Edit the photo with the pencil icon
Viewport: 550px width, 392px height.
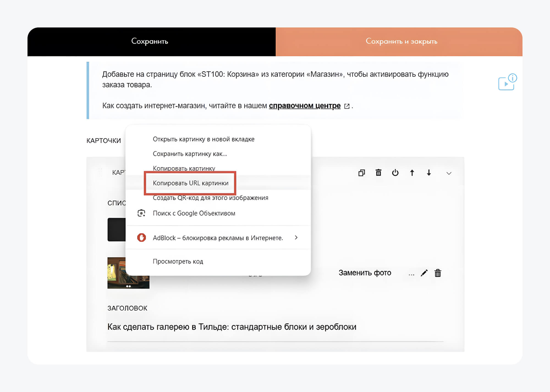point(424,273)
